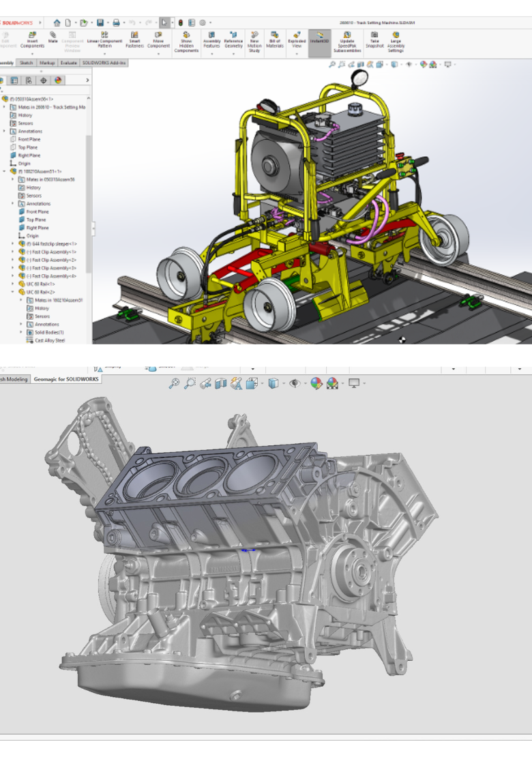Open the Geomagic for SOLIDWORKS tab
The height and width of the screenshot is (757, 532).
(x=67, y=379)
